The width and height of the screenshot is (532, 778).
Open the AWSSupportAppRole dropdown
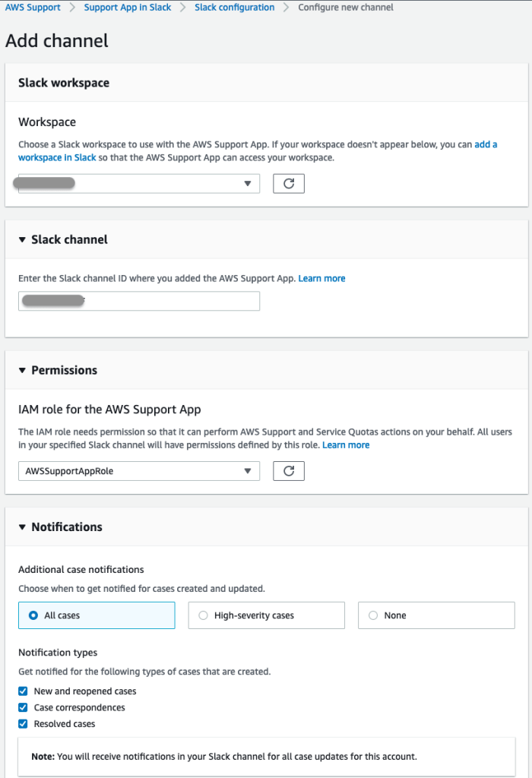[139, 471]
